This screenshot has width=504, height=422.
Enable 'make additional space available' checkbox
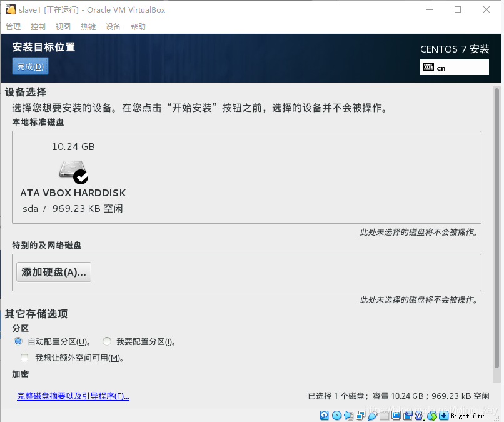click(24, 358)
